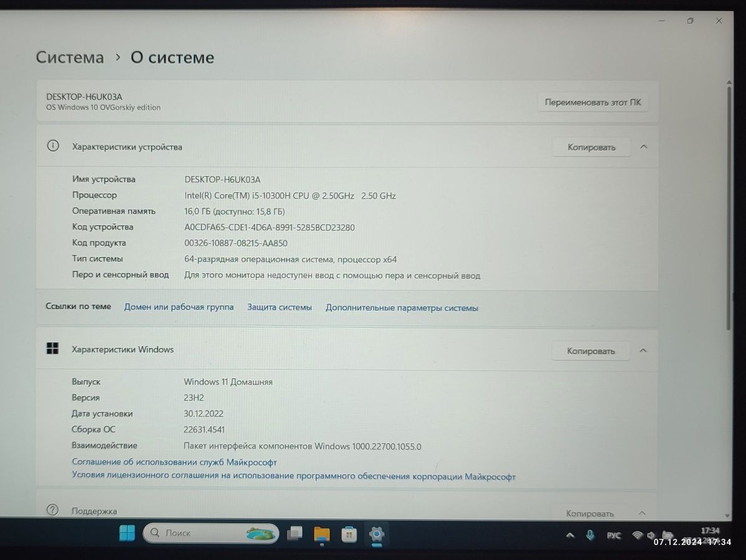Click the Settings gear taskbar icon
Screen dimensions: 746x560
376,534
